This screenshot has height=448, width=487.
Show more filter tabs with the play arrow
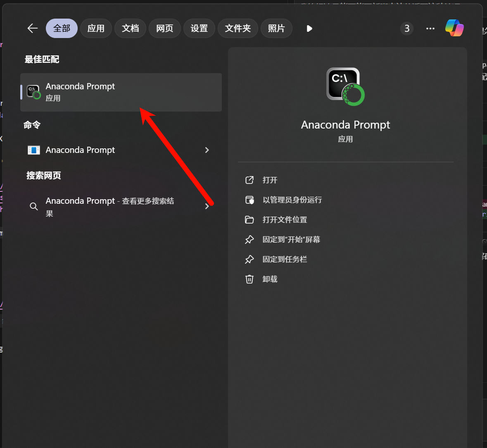[309, 29]
